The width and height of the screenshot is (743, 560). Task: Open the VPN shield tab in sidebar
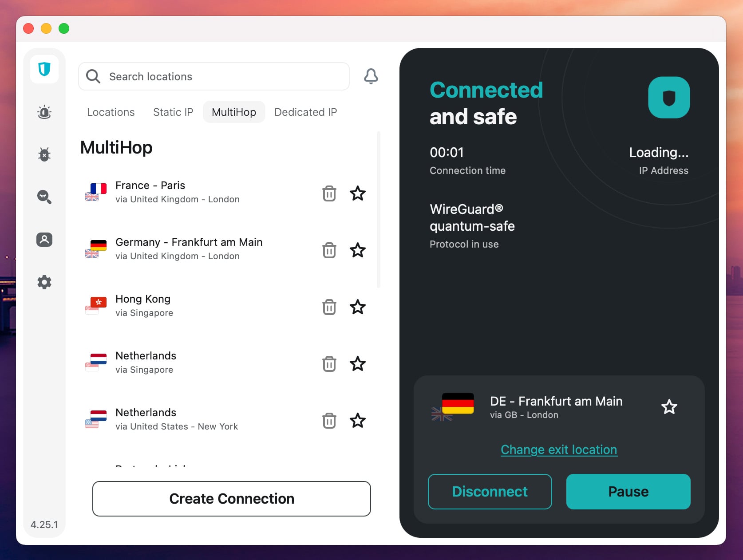tap(44, 69)
